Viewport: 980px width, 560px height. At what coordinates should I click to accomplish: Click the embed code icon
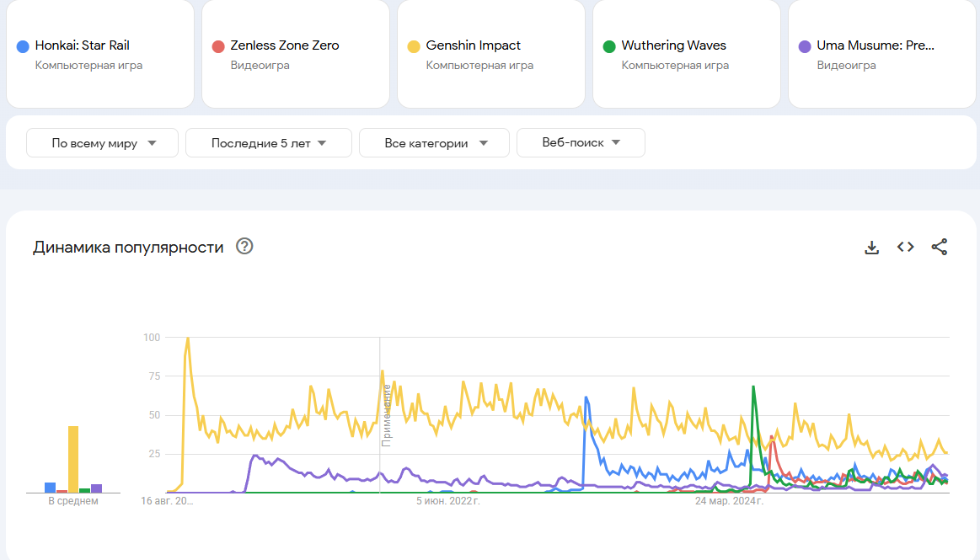(x=906, y=247)
